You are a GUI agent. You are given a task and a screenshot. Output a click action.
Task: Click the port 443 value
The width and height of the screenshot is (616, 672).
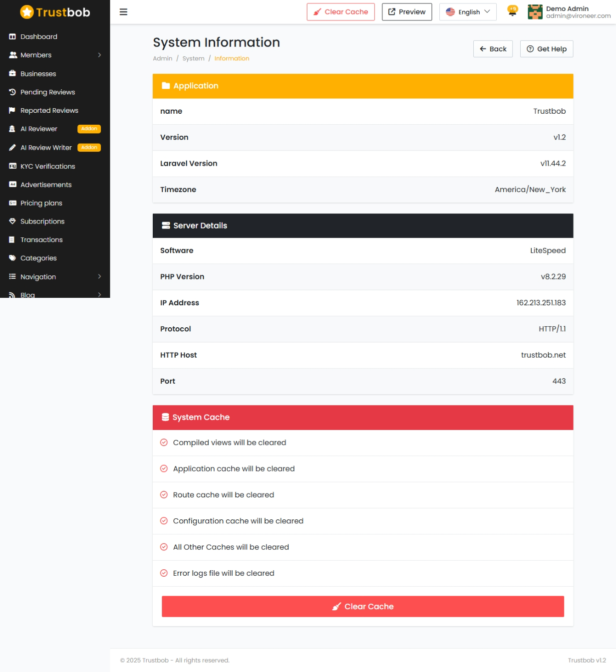pyautogui.click(x=559, y=381)
